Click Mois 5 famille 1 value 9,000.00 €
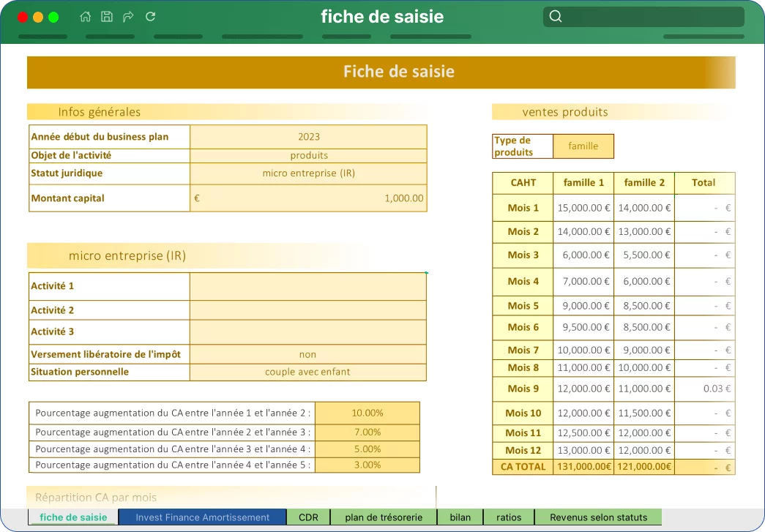The width and height of the screenshot is (765, 532). (583, 306)
